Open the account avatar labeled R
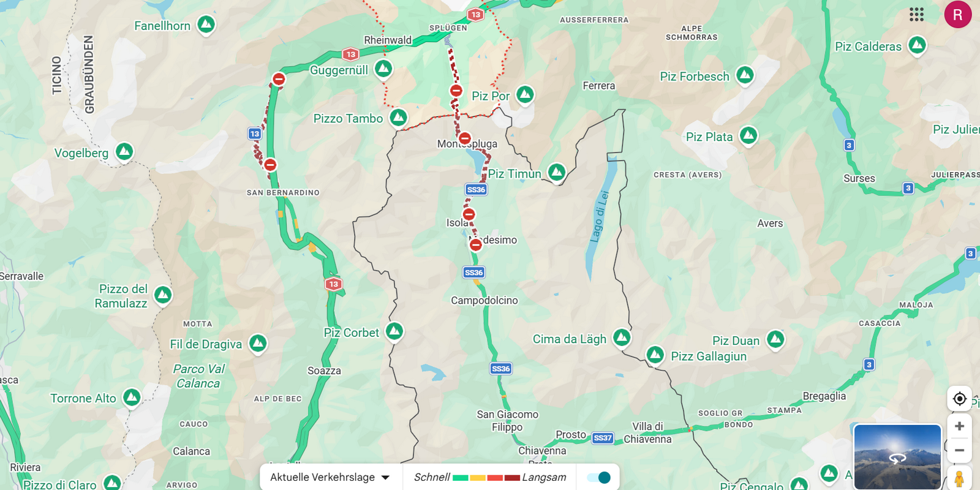980x490 pixels. pyautogui.click(x=957, y=15)
